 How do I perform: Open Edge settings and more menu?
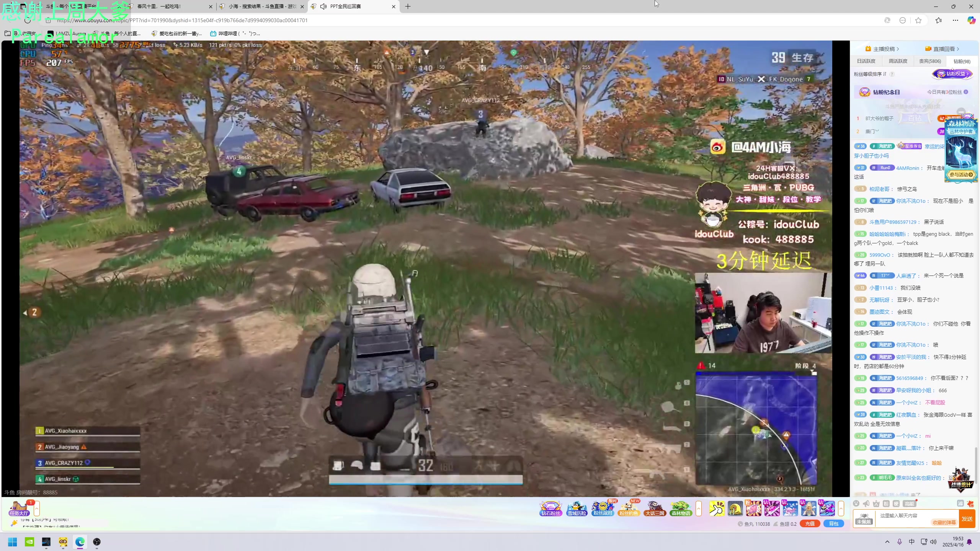click(955, 20)
